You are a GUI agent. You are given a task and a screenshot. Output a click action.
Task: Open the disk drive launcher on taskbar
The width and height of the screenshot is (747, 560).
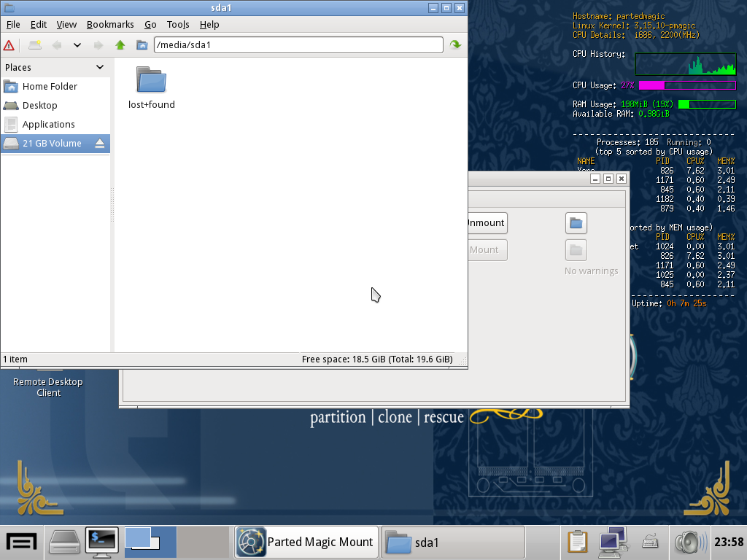point(65,542)
